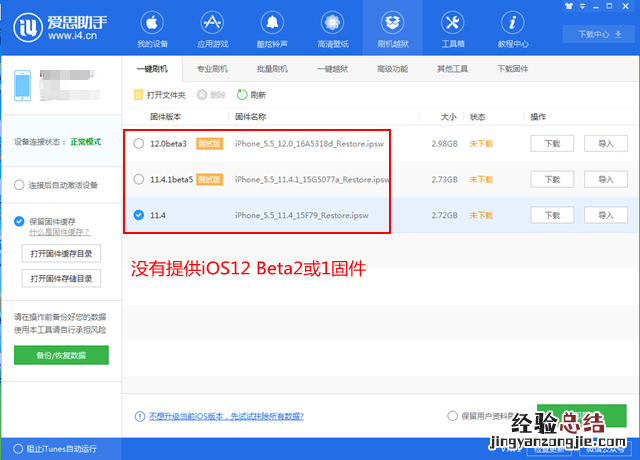Click the 2.98GB size cell
The width and height of the screenshot is (640, 460).
click(444, 144)
